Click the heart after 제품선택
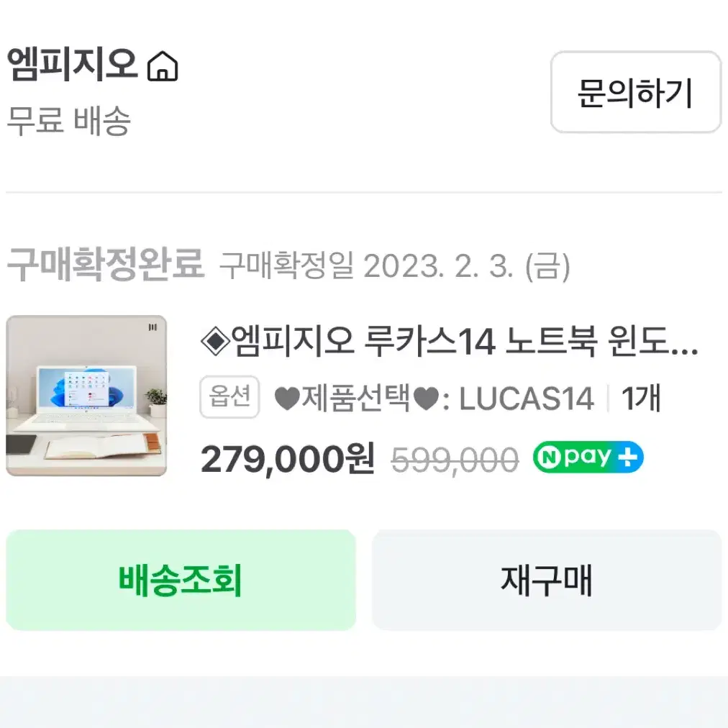 tap(426, 399)
